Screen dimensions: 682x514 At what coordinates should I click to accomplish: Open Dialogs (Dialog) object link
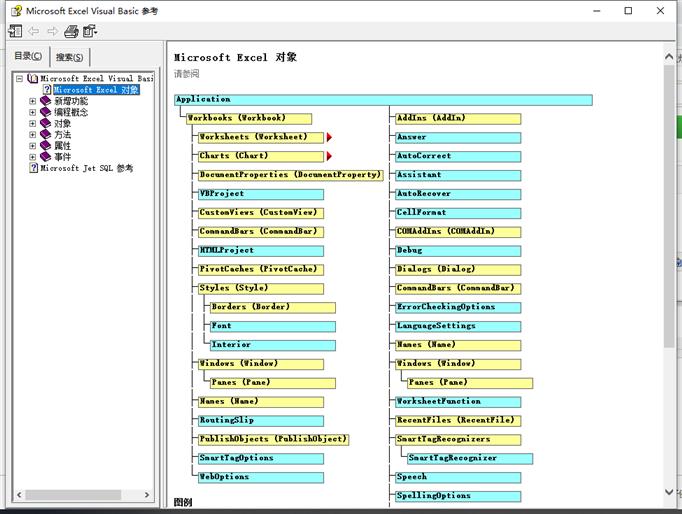point(458,270)
